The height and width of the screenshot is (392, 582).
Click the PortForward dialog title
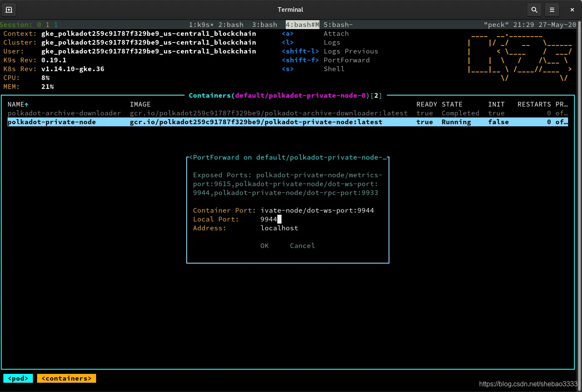(x=287, y=157)
